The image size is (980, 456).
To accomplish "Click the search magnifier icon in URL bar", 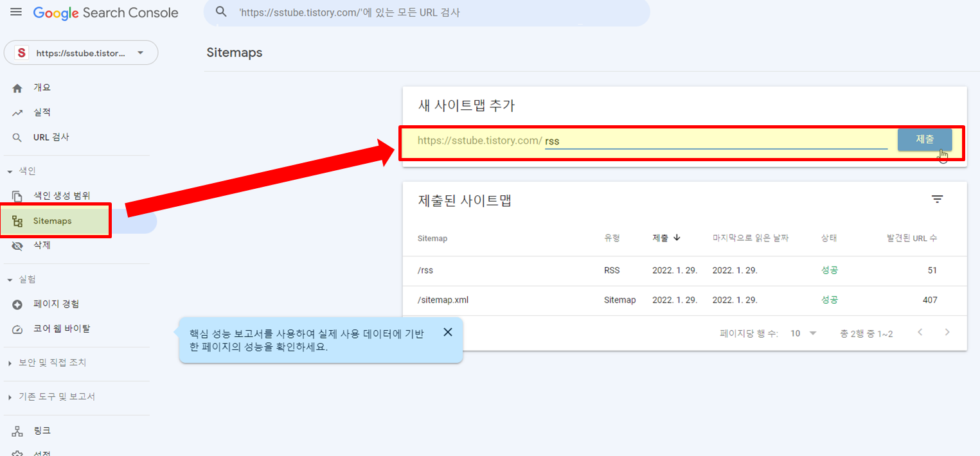I will [221, 12].
